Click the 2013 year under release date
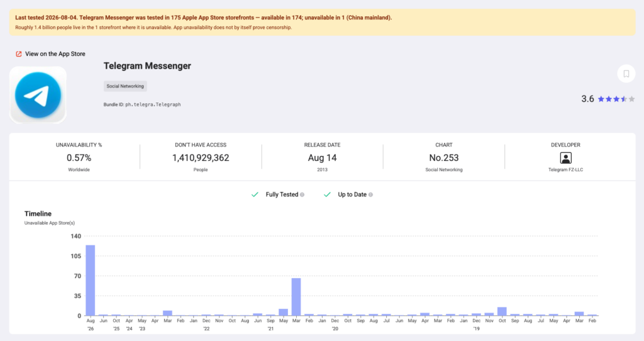This screenshot has height=341, width=644. tap(322, 170)
